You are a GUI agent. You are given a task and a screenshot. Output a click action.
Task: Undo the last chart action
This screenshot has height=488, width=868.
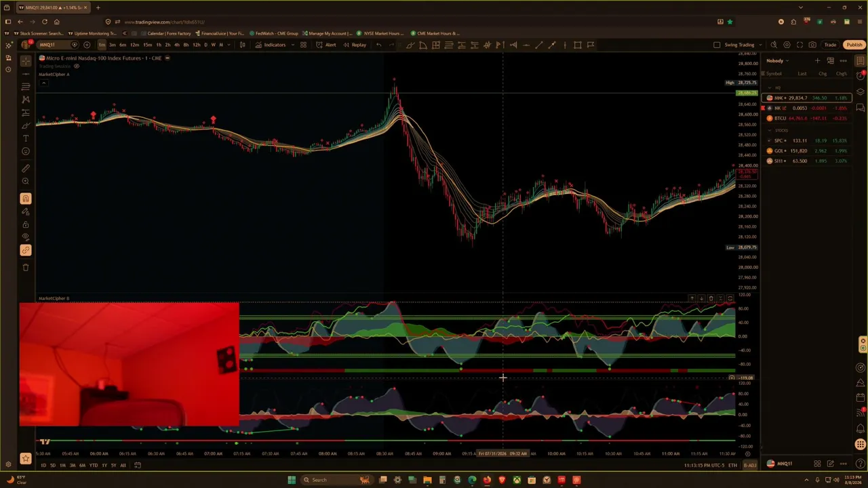point(378,45)
